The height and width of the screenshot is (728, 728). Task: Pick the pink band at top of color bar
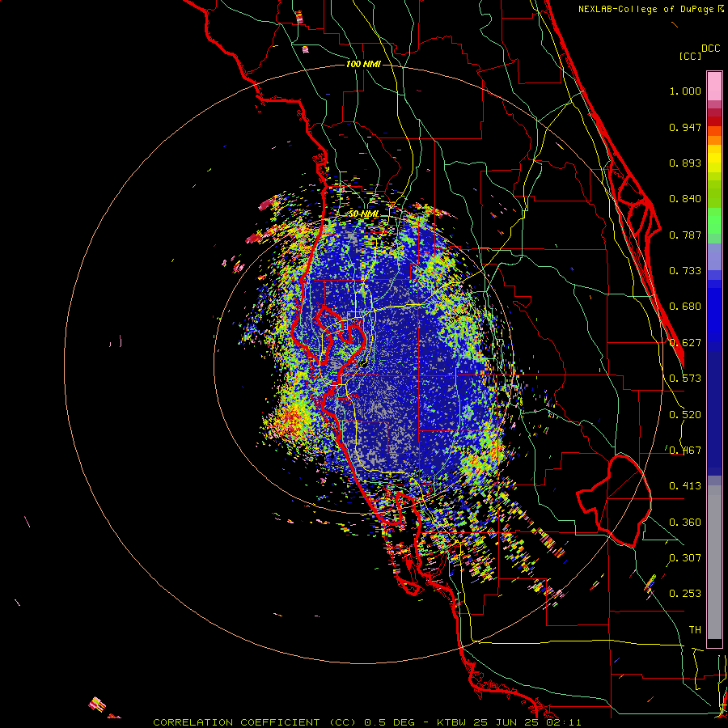click(714, 87)
